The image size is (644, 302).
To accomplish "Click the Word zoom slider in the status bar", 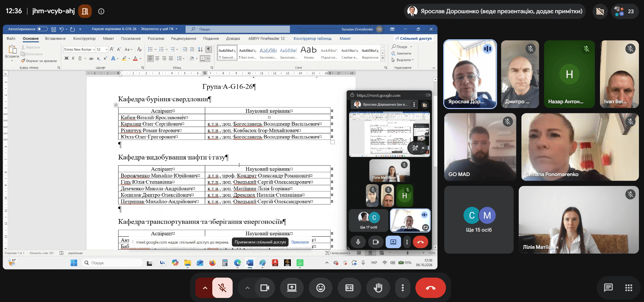I will [x=407, y=253].
